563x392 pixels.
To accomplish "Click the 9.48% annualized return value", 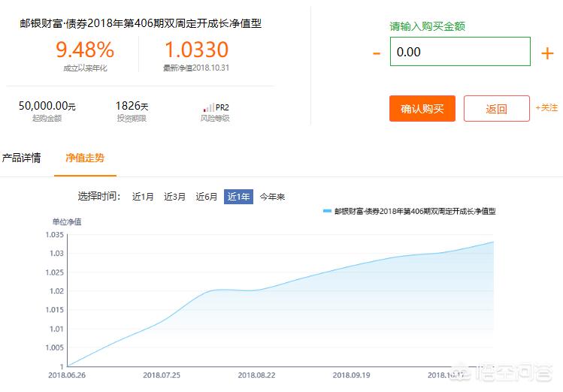I will [85, 50].
